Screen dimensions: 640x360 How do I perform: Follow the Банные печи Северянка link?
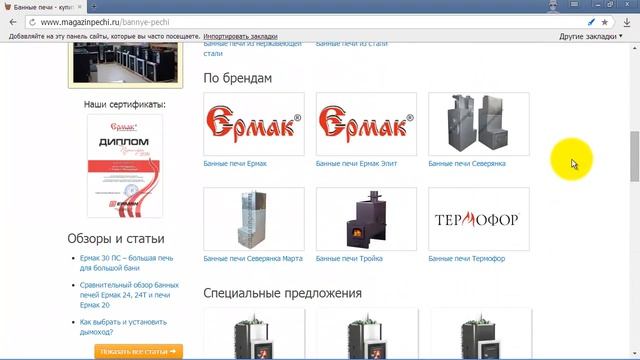coord(467,163)
